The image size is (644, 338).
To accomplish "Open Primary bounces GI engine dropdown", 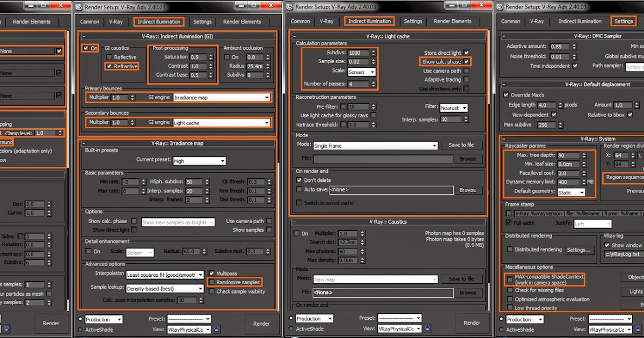I will click(x=221, y=98).
